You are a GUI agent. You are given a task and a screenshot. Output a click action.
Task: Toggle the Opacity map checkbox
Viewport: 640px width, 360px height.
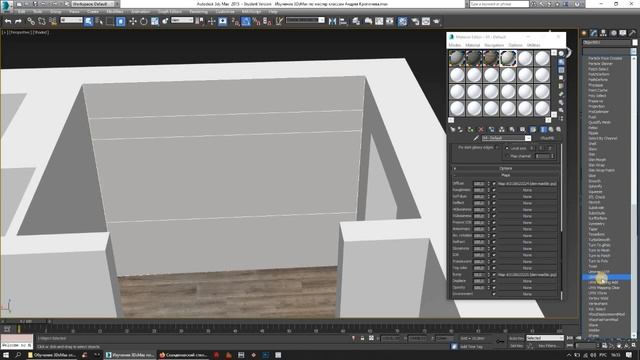(x=494, y=288)
